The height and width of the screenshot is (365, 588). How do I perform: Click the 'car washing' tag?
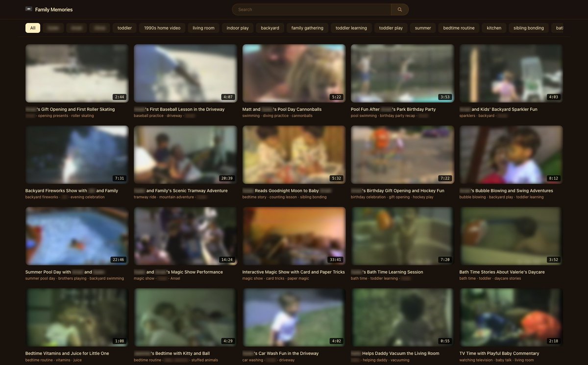(252, 360)
